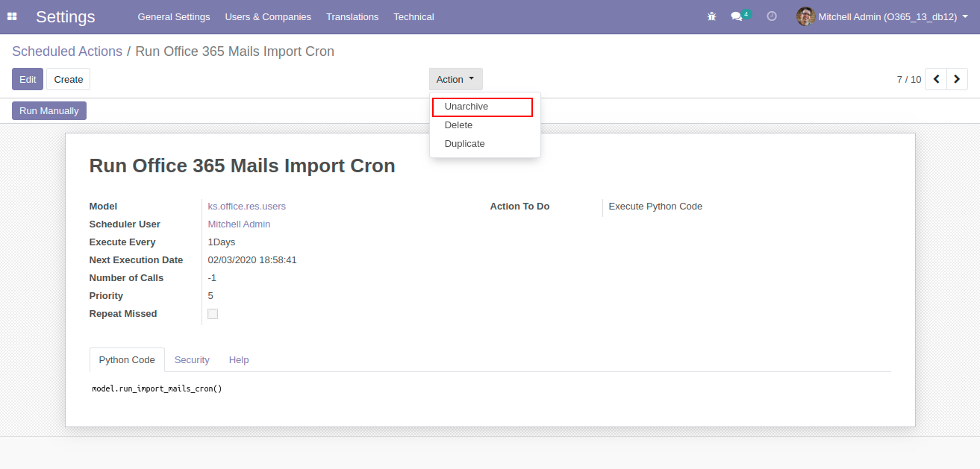Screen dimensions: 980x469
Task: Choose Unarchive from Action menu
Action: [x=483, y=107]
